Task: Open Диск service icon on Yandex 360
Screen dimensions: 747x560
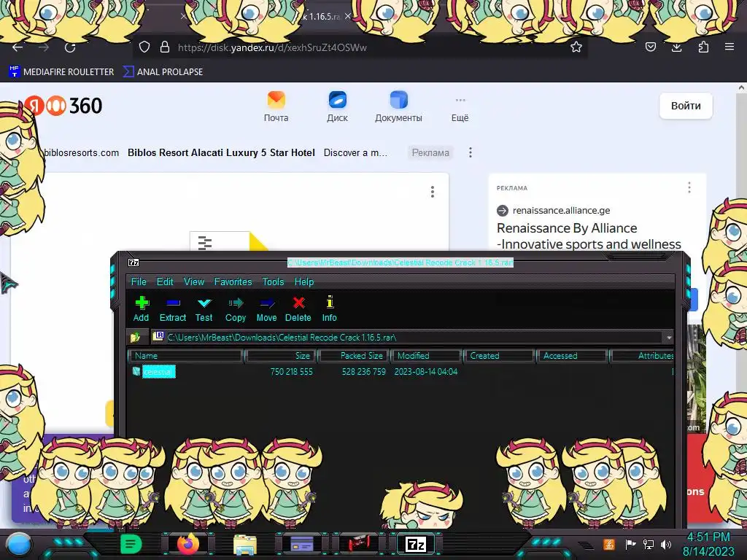Action: [337, 106]
